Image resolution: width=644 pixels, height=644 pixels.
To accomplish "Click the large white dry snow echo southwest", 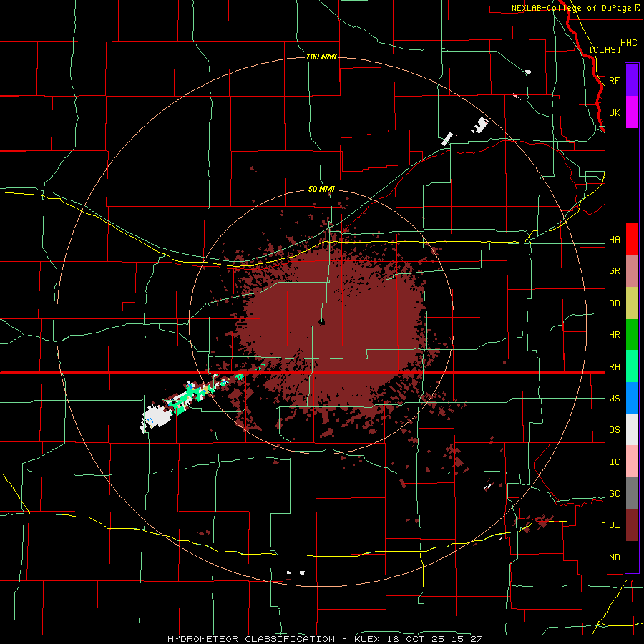I will (156, 418).
